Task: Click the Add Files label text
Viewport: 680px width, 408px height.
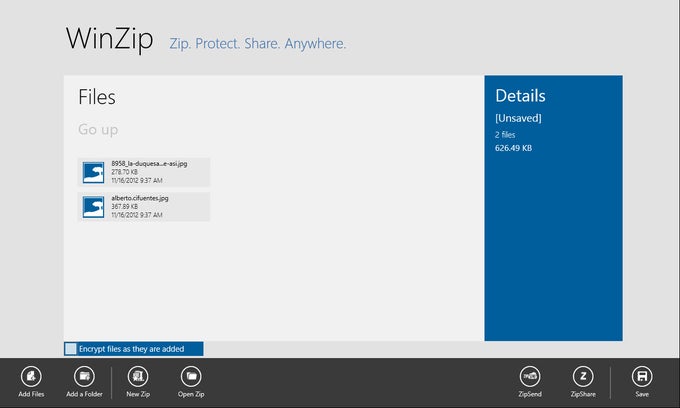Action: [31, 394]
